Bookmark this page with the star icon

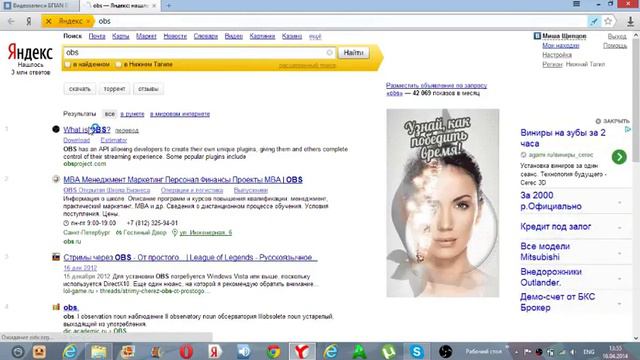[608, 21]
